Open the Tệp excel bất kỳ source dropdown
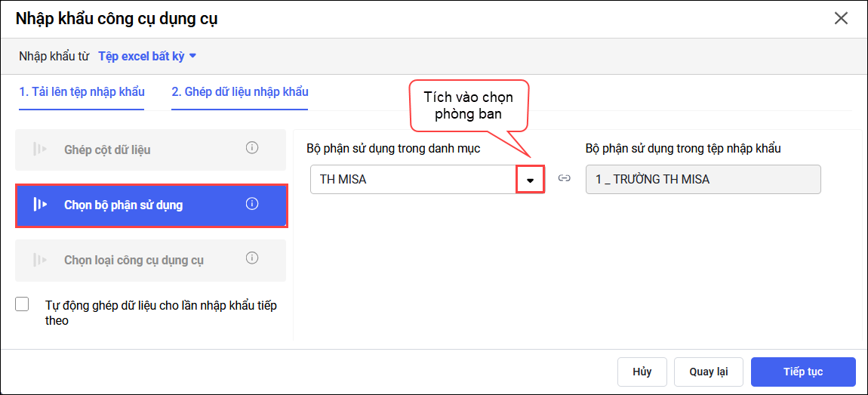 coord(147,56)
